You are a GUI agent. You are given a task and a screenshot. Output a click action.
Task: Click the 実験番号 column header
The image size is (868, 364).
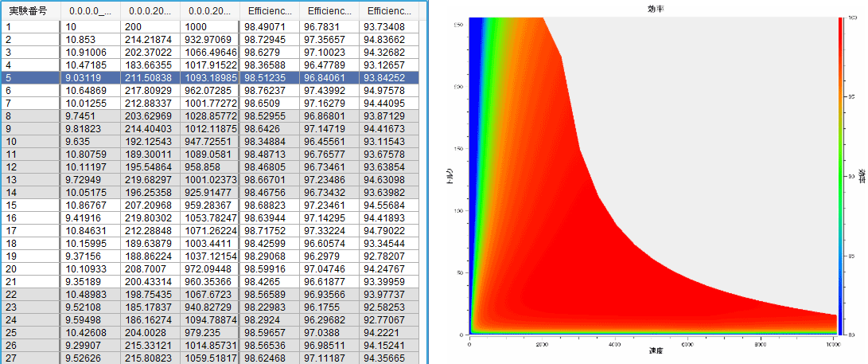pyautogui.click(x=30, y=12)
